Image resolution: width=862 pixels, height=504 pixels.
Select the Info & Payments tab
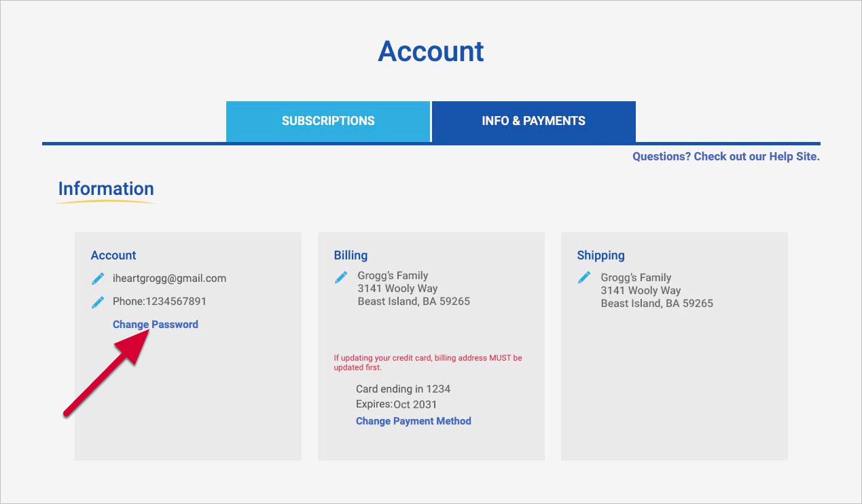[534, 122]
